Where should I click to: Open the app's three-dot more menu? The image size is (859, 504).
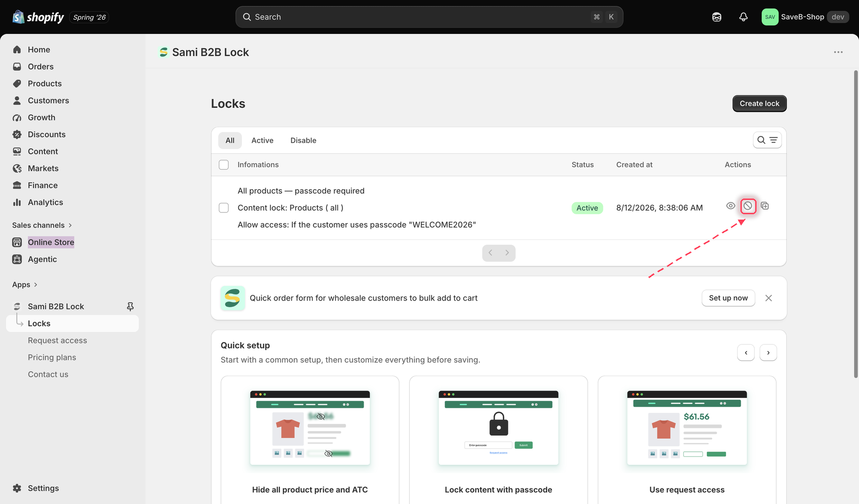[838, 52]
